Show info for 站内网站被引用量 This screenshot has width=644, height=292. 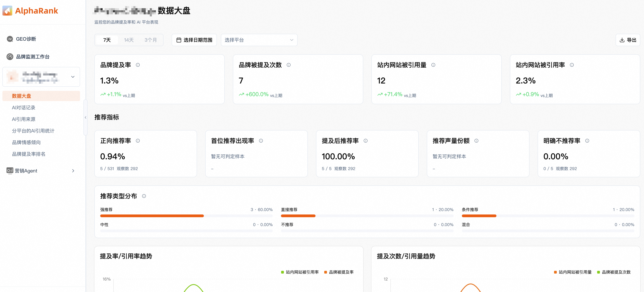coord(433,65)
